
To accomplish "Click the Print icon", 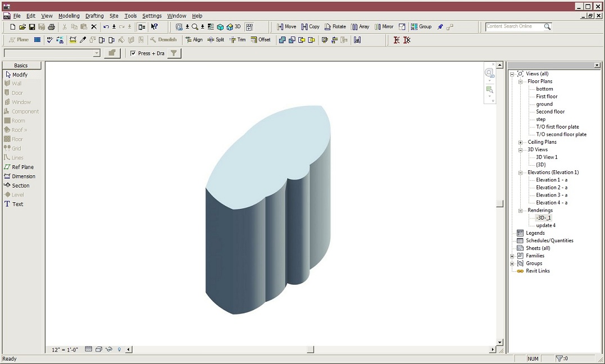I will click(52, 27).
